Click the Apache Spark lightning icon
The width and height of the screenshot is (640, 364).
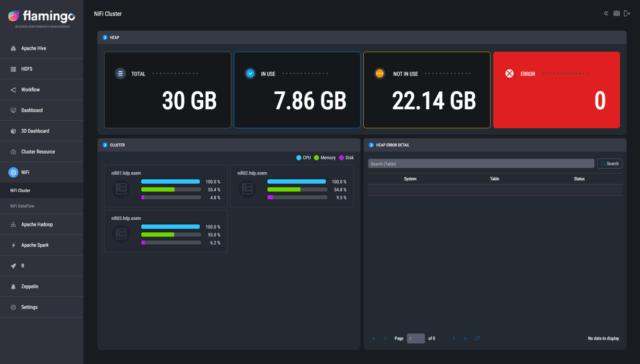14,245
